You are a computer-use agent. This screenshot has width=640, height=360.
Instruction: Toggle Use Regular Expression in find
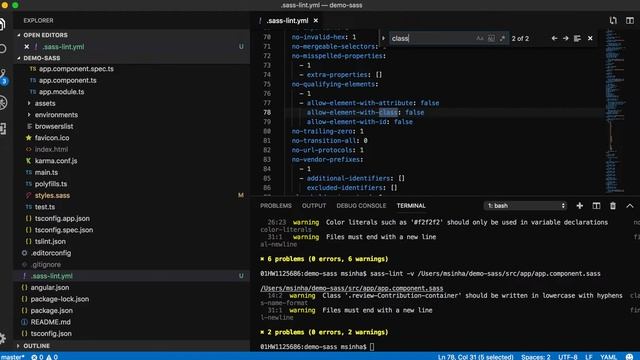[502, 38]
